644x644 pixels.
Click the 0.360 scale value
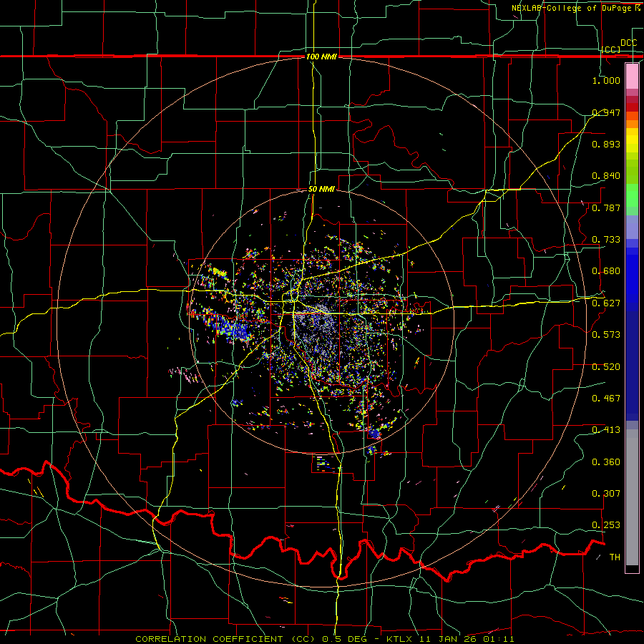[x=606, y=462]
